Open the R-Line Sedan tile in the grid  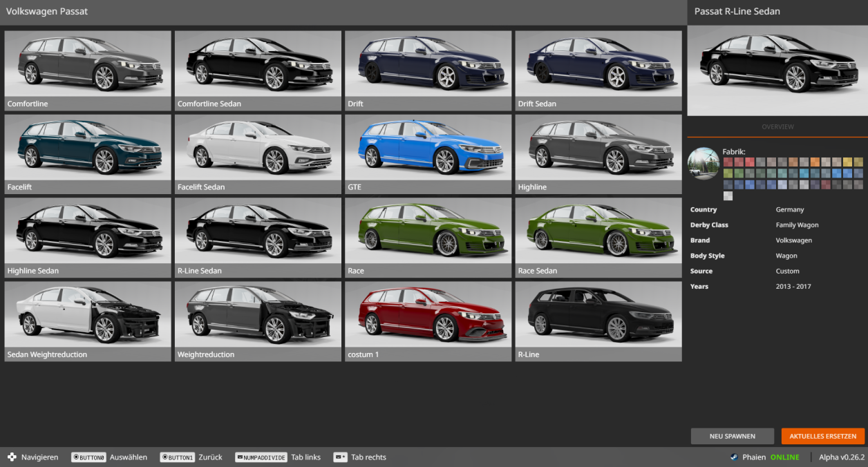(258, 238)
